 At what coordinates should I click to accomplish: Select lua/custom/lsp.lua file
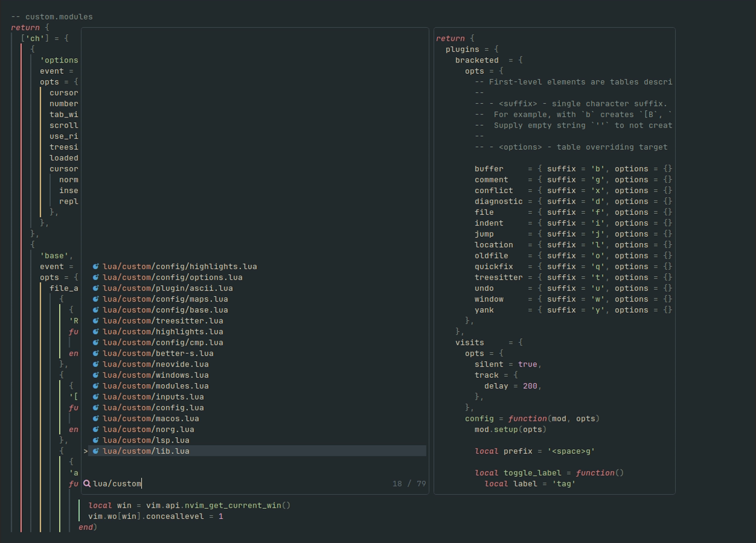click(x=146, y=440)
